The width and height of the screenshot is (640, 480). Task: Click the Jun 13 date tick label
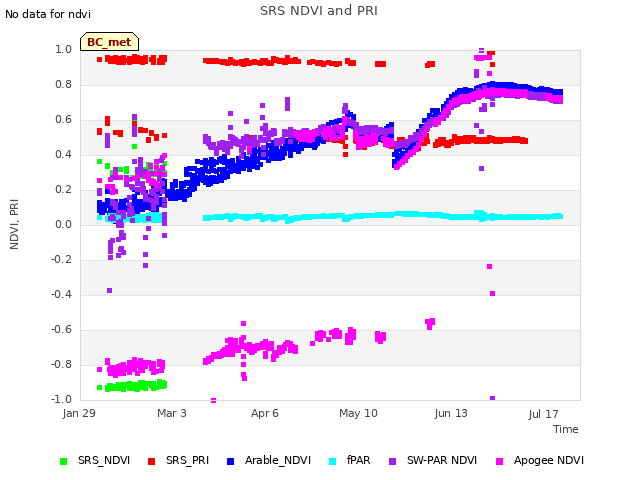pyautogui.click(x=451, y=413)
